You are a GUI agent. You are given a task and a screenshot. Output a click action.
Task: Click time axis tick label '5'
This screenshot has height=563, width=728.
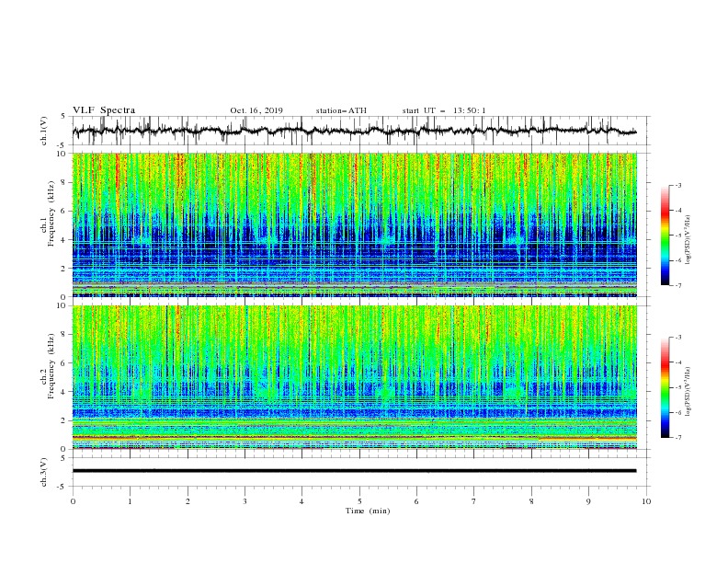359,501
